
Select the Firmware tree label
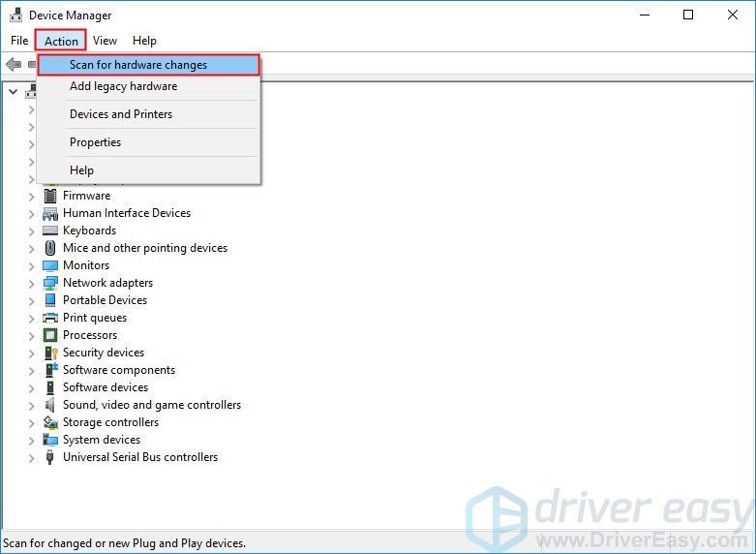(x=87, y=196)
